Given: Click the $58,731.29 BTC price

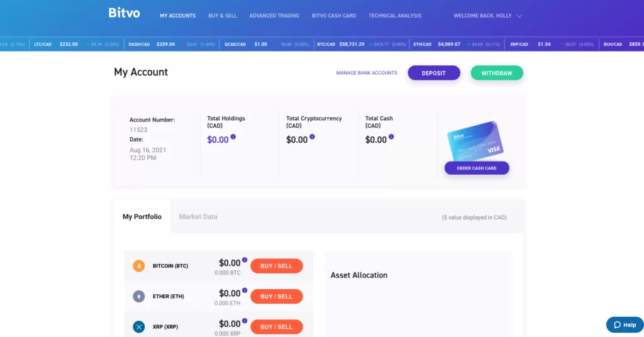Looking at the screenshot, I should 352,45.
